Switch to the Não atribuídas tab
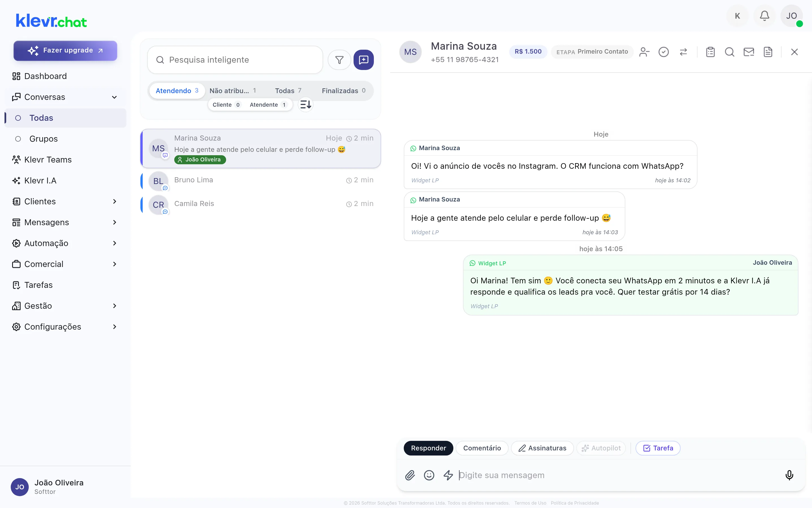 pyautogui.click(x=233, y=91)
